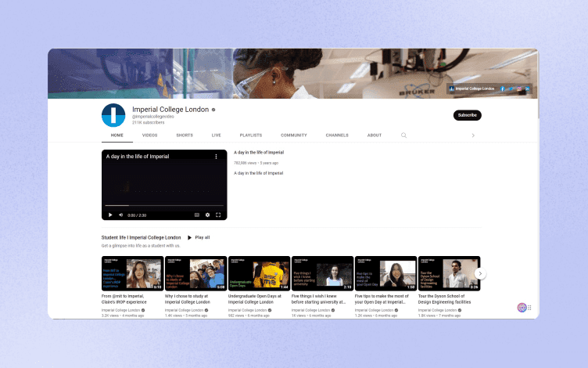Click the title 'Undergraduate Open Days at Imperial College London'
The height and width of the screenshot is (368, 588).
click(x=255, y=299)
